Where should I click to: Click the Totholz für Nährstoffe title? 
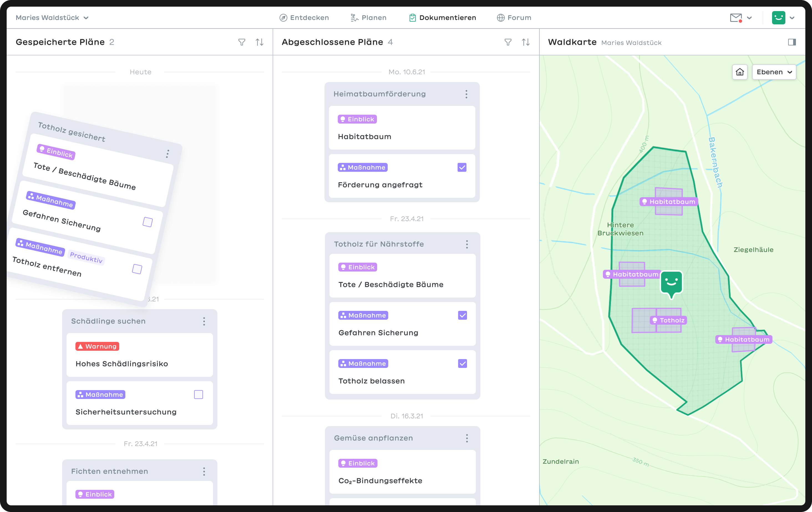(x=379, y=244)
